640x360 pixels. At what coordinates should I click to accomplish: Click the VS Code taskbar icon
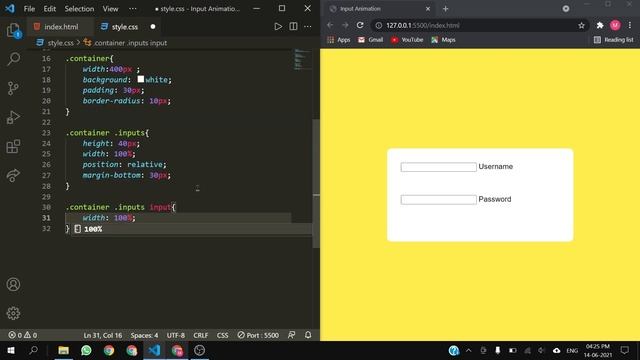pos(154,350)
